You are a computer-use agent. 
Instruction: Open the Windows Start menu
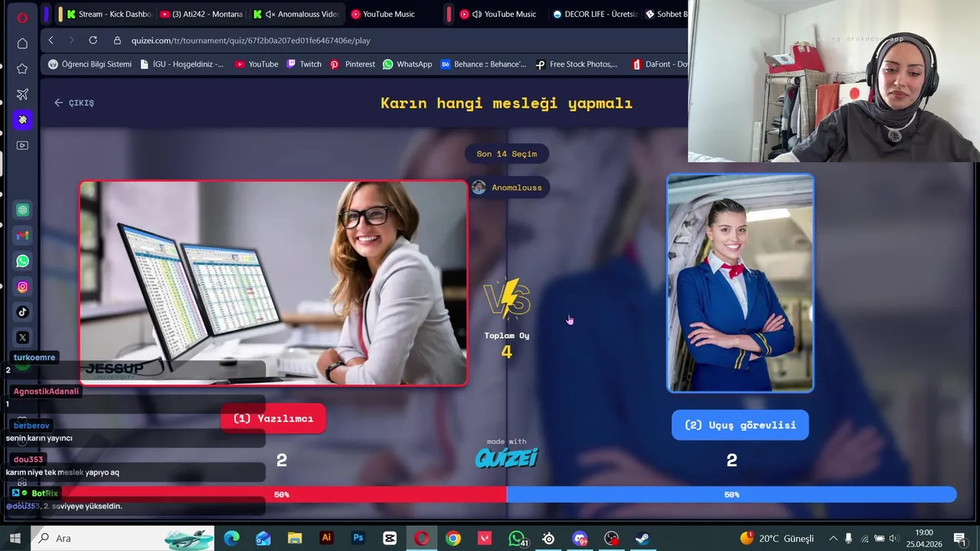coord(15,538)
